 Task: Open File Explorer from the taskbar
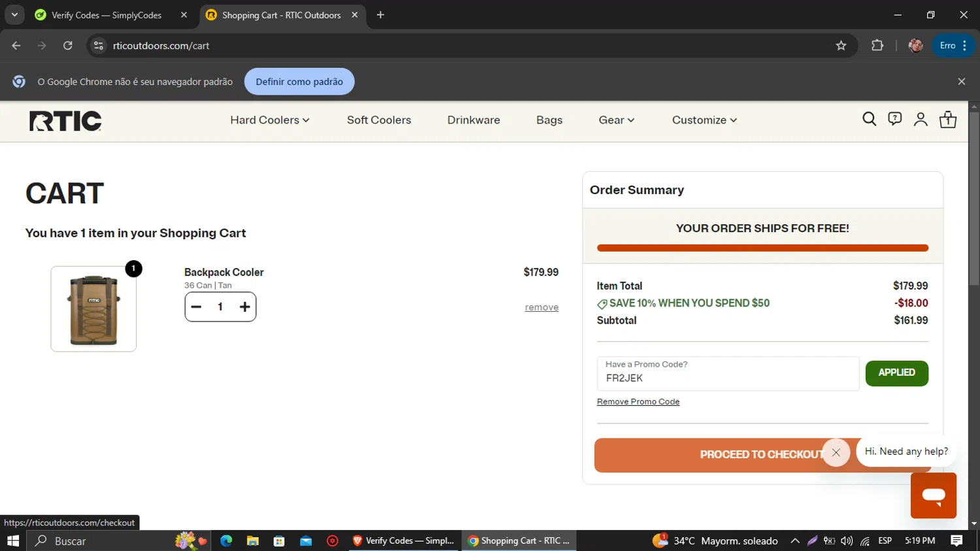(253, 541)
